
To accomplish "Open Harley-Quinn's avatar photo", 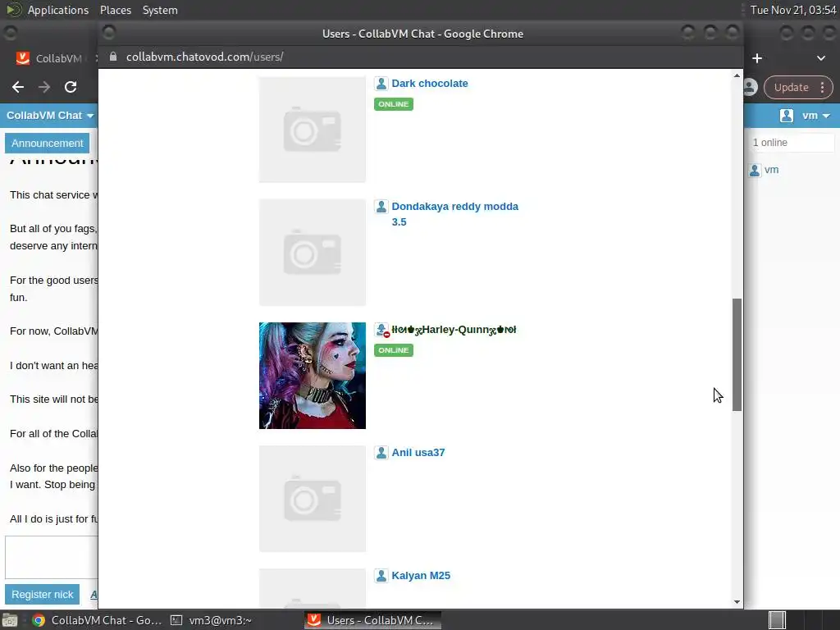I will coord(313,376).
